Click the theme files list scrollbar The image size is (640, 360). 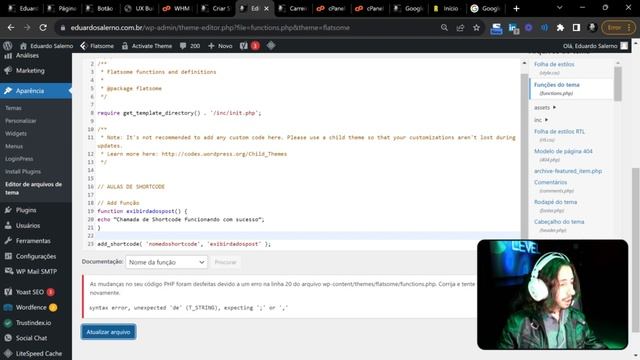tap(618, 84)
